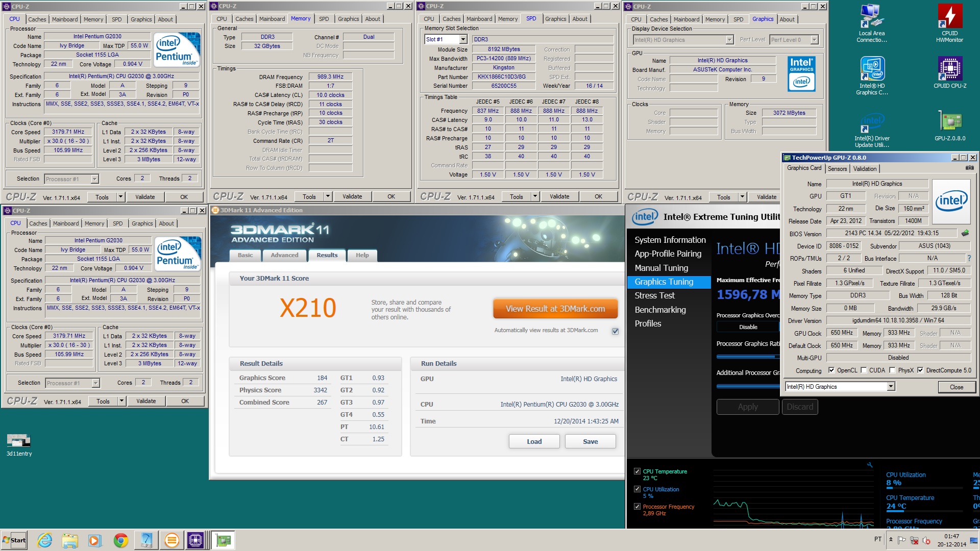Screen dimensions: 980x551
Task: Switch to Validation tab in GPU-Z
Action: point(865,169)
